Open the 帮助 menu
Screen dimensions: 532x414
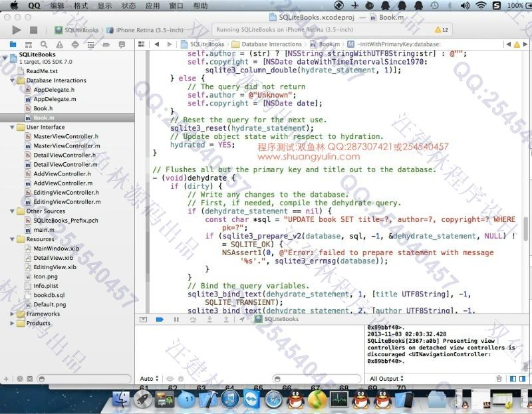(200, 5)
